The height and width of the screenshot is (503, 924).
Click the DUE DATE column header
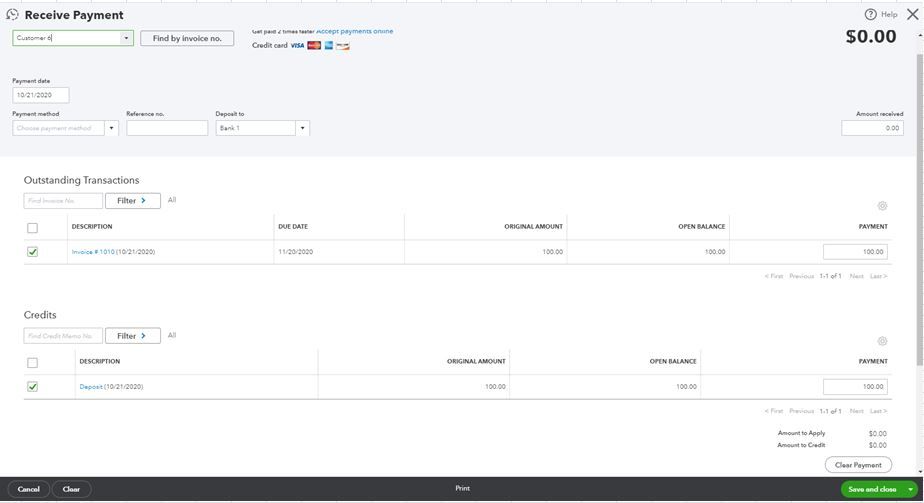293,226
